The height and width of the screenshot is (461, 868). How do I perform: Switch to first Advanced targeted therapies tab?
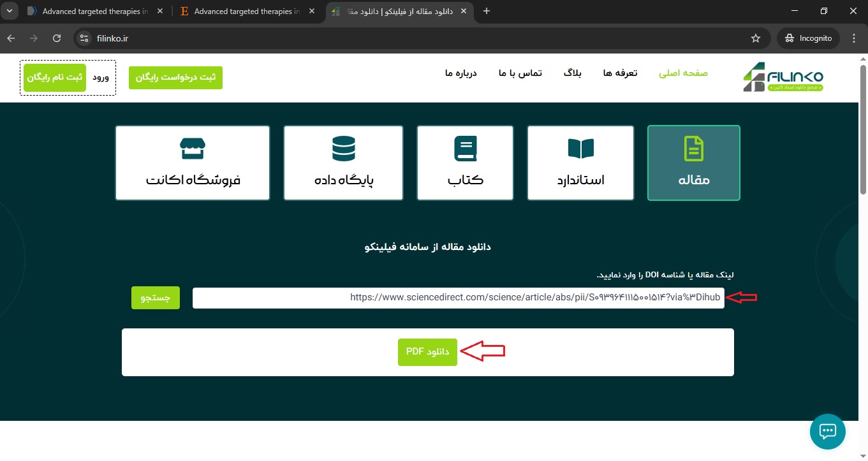pyautogui.click(x=94, y=11)
